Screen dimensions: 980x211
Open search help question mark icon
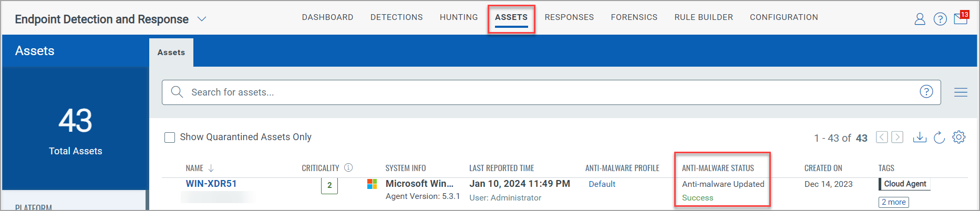point(926,92)
